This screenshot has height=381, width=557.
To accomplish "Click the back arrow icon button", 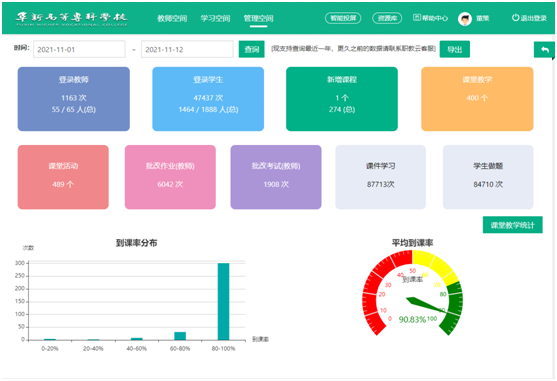I will click(x=544, y=50).
